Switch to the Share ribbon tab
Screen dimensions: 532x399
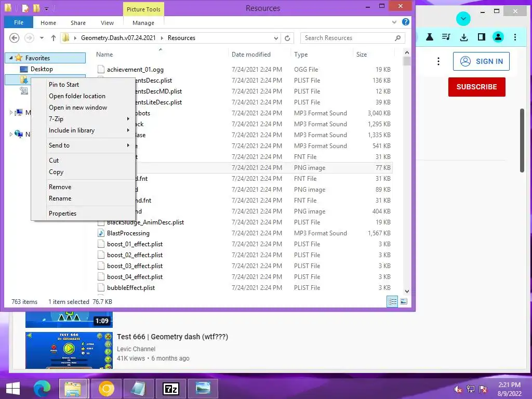tap(78, 23)
